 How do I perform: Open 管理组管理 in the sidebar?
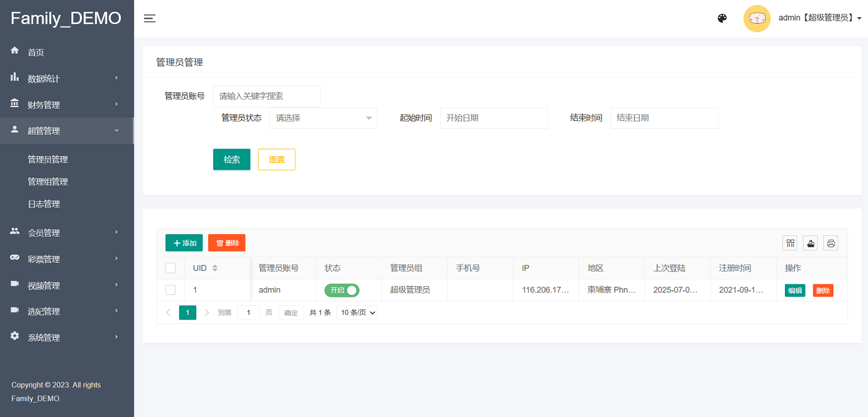click(48, 182)
